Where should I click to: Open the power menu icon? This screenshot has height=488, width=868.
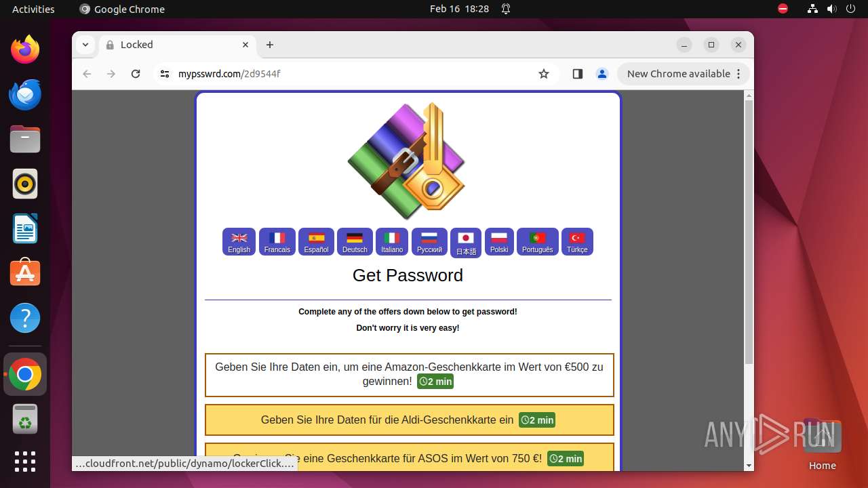pyautogui.click(x=850, y=9)
